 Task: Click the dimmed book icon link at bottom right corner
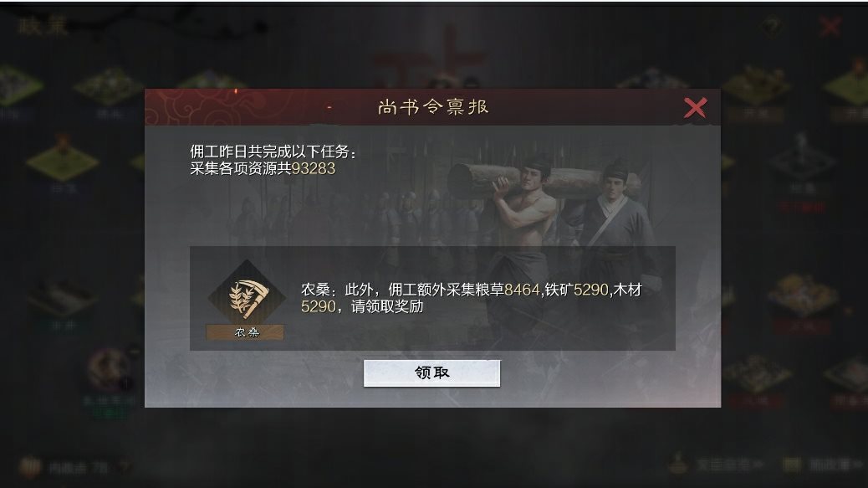792,465
